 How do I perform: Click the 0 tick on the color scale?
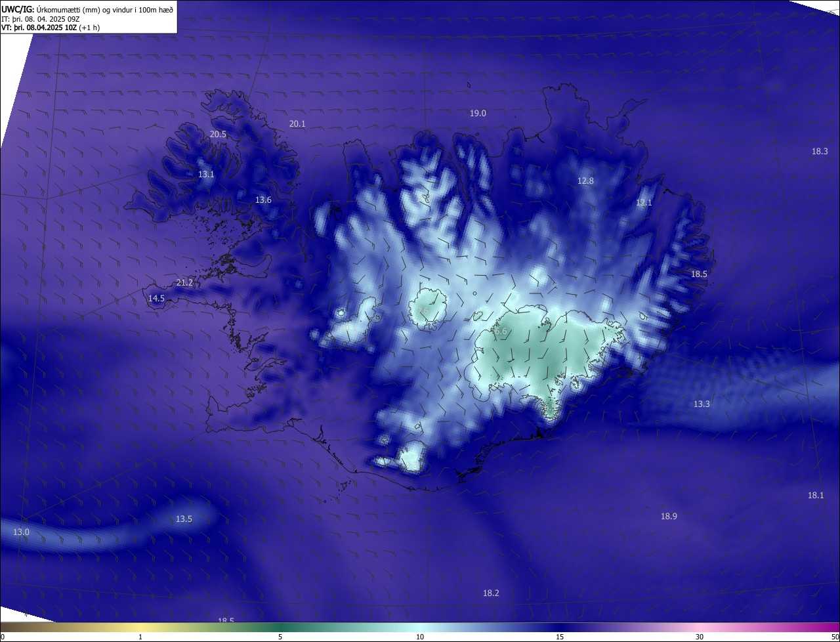[x=3, y=637]
